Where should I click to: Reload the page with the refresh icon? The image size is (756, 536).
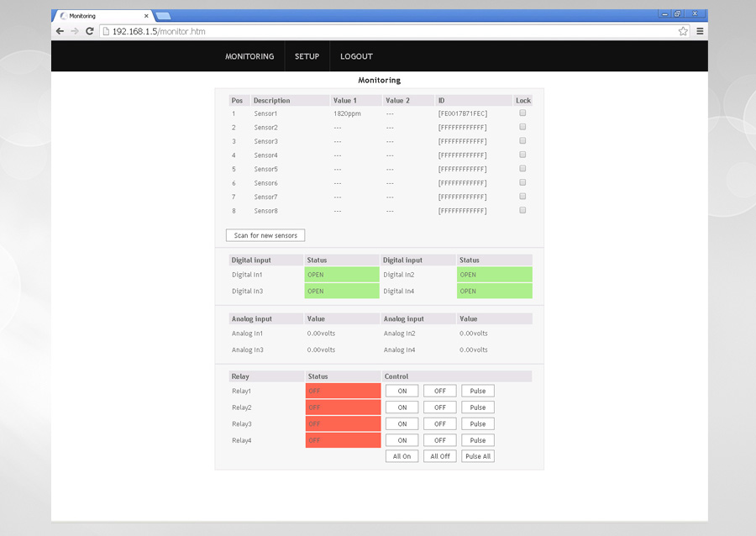89,31
